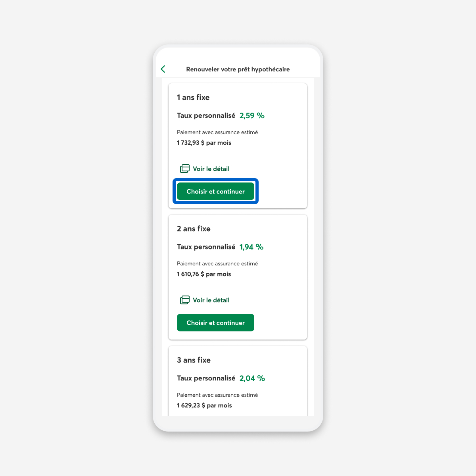Click the Renouveler votre prêt hypothécaire title
Screen dimensions: 476x476
pyautogui.click(x=238, y=69)
